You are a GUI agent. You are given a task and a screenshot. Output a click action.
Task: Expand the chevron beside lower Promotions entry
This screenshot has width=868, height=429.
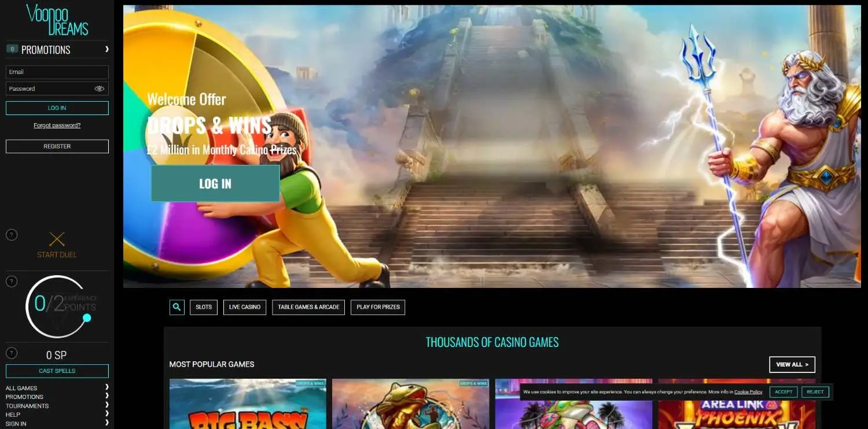pyautogui.click(x=106, y=397)
